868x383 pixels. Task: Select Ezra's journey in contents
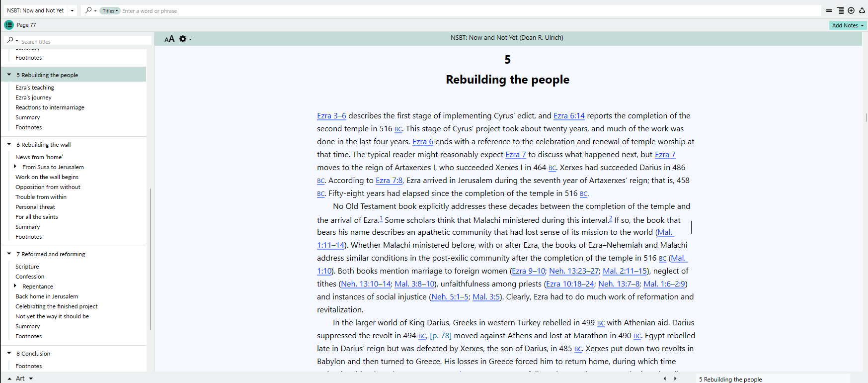[33, 97]
